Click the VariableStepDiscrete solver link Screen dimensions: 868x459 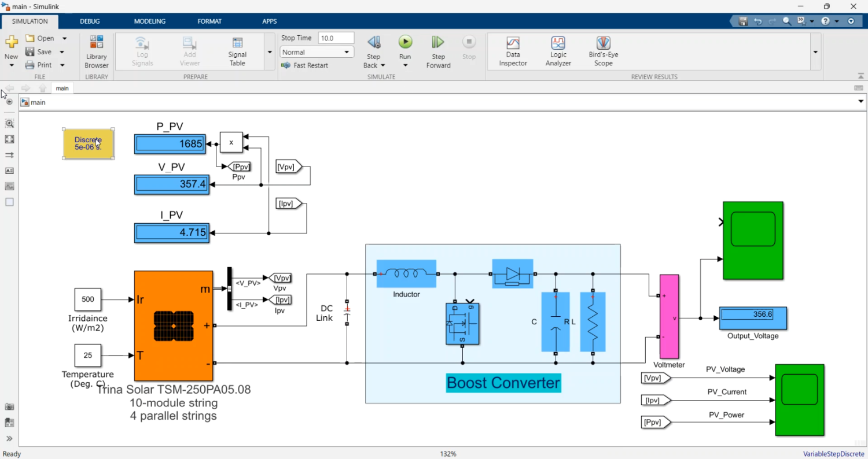832,454
